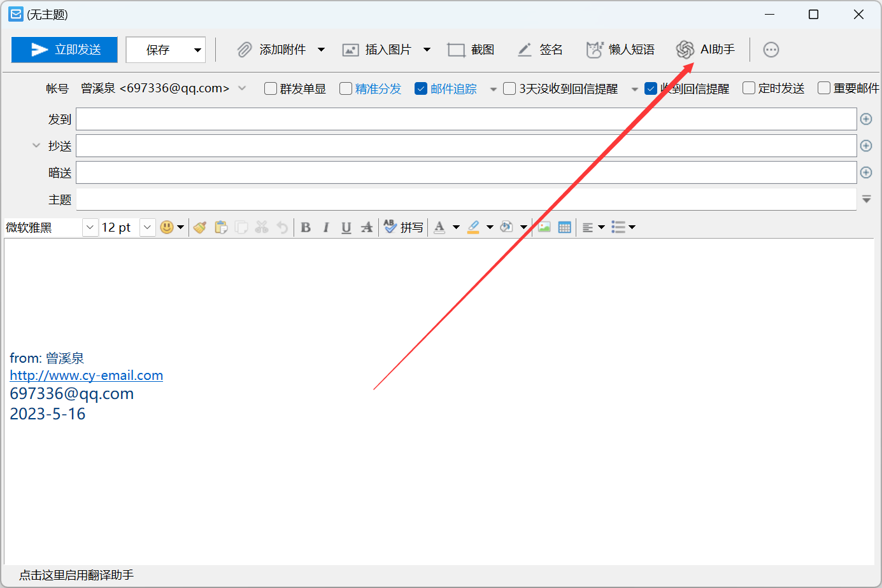Open the 懒人短语 quick phrases tool
The height and width of the screenshot is (588, 882).
coord(620,50)
